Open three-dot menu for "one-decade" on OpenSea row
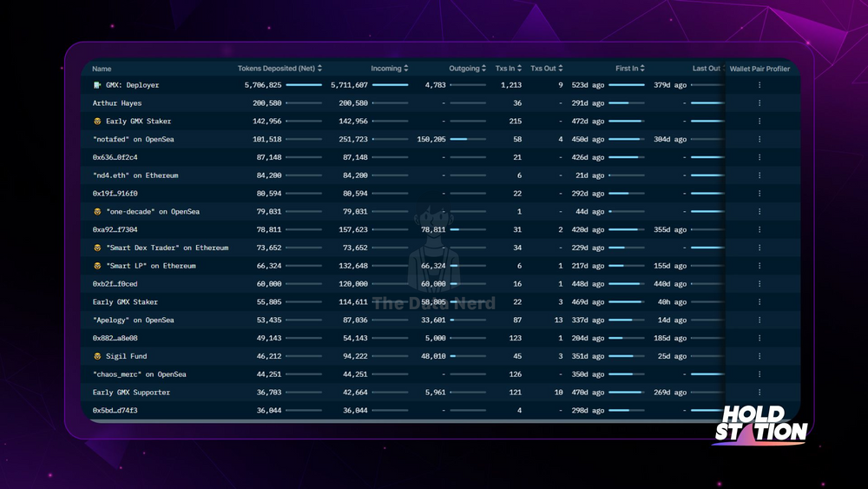Viewport: 868px width, 489px height. (759, 212)
